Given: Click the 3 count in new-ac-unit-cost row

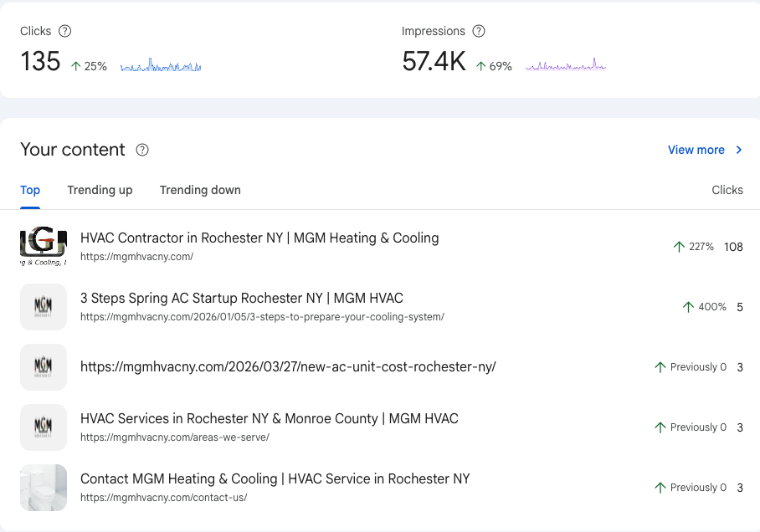Looking at the screenshot, I should [x=740, y=367].
